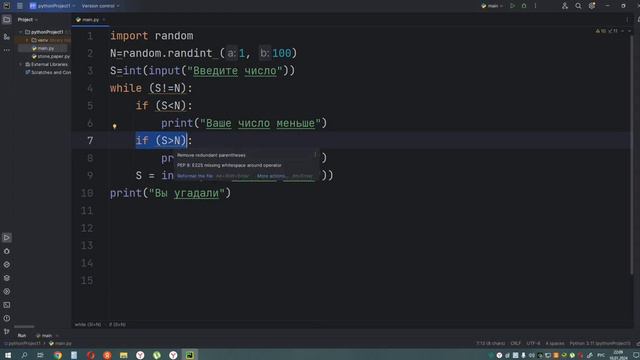Click the word 'random' on line 1
The image size is (640, 360).
(x=174, y=36)
